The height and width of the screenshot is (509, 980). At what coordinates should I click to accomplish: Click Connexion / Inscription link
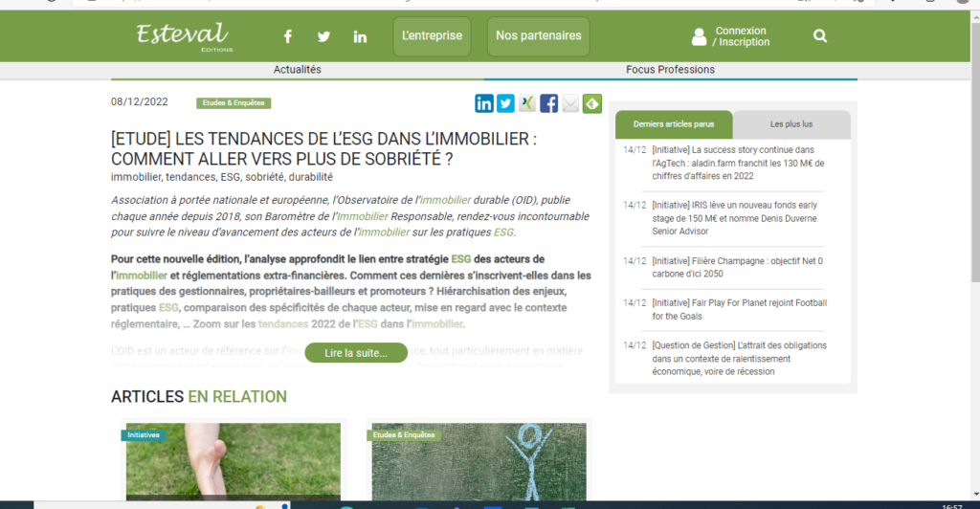pos(741,36)
